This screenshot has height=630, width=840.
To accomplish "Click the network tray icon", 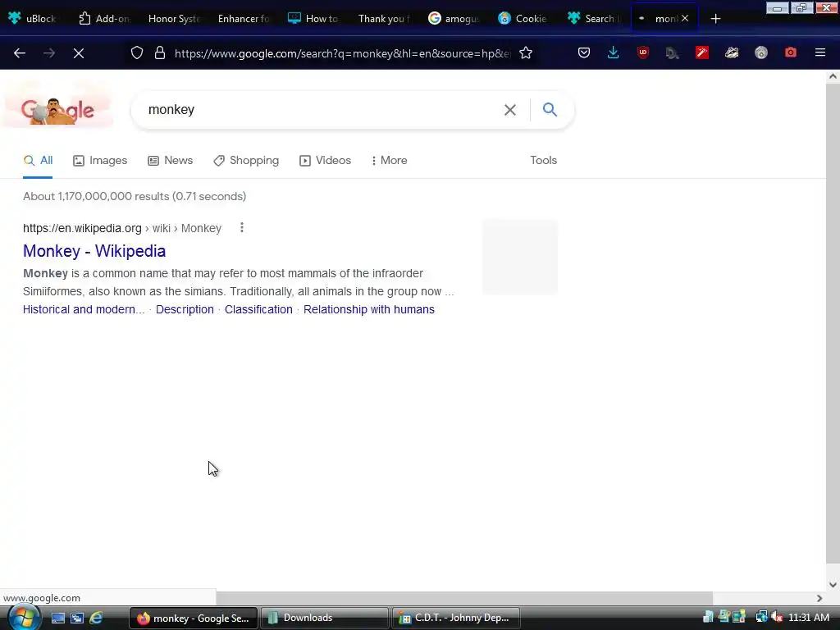I will [x=761, y=618].
